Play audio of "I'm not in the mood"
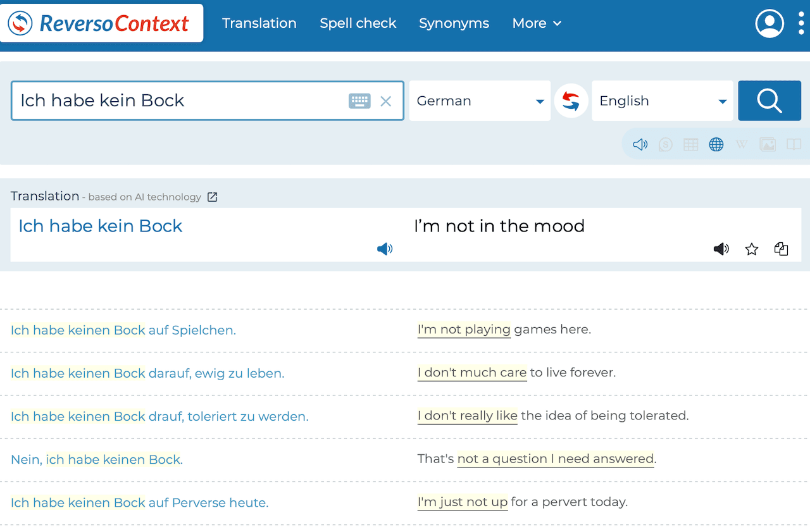The width and height of the screenshot is (810, 532). pyautogui.click(x=721, y=249)
